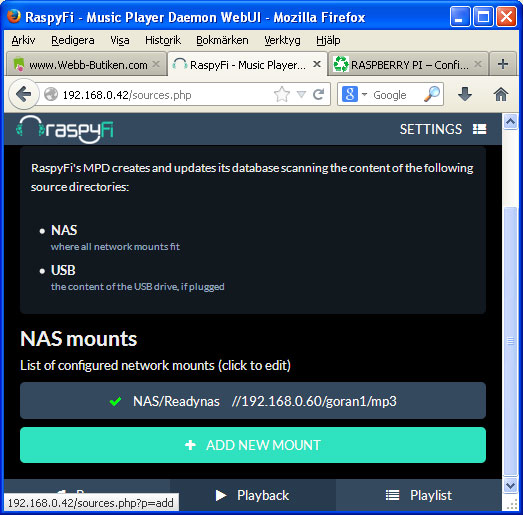Click the green checkmark on the Readynas mount
Image resolution: width=523 pixels, height=515 pixels.
click(115, 401)
